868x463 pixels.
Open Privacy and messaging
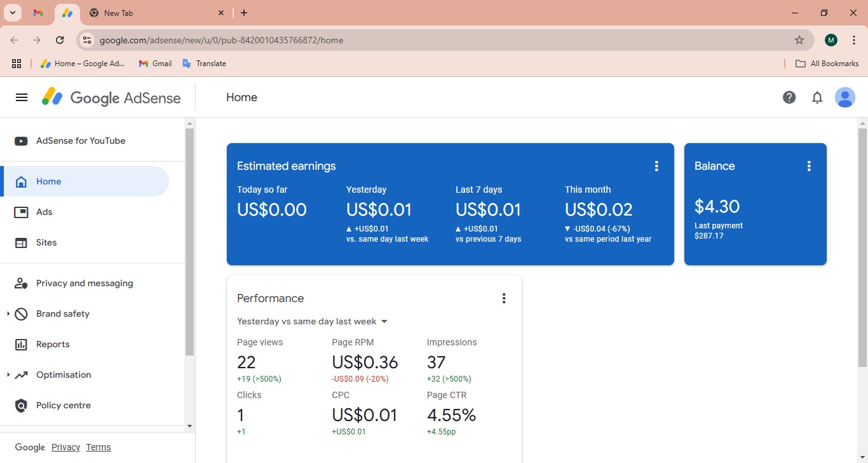tap(85, 283)
